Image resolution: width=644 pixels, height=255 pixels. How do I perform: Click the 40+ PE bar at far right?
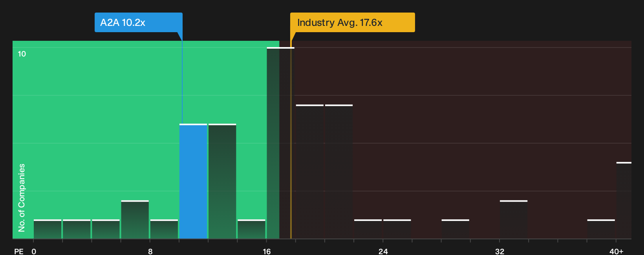(624, 200)
